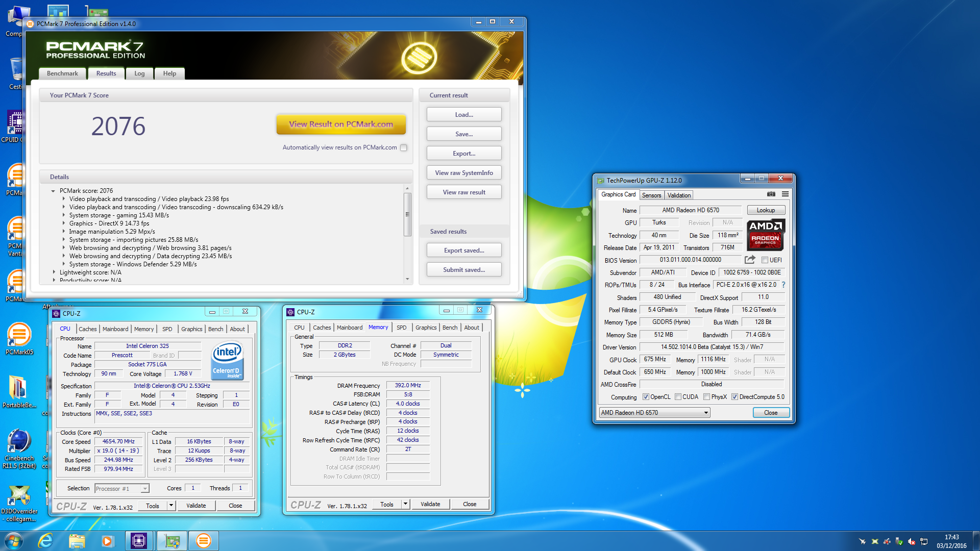Click the PCMark 7 title bar icon
The height and width of the screenshot is (551, 980).
point(30,24)
